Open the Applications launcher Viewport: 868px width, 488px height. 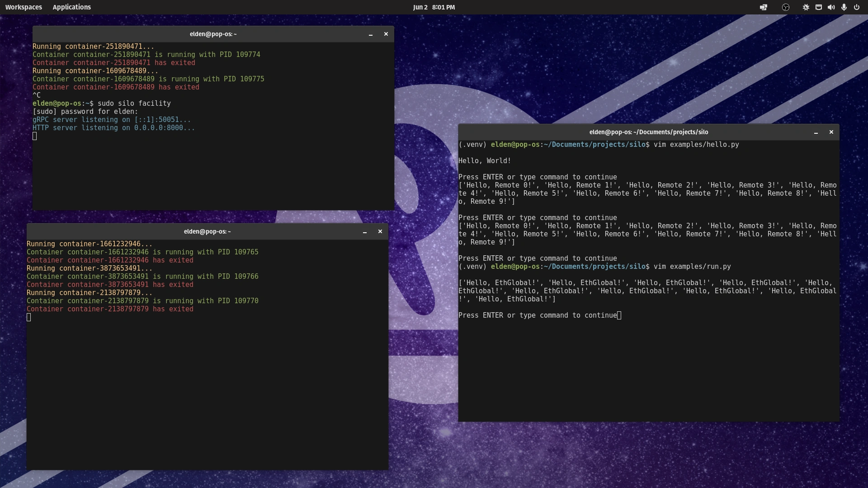click(x=71, y=7)
